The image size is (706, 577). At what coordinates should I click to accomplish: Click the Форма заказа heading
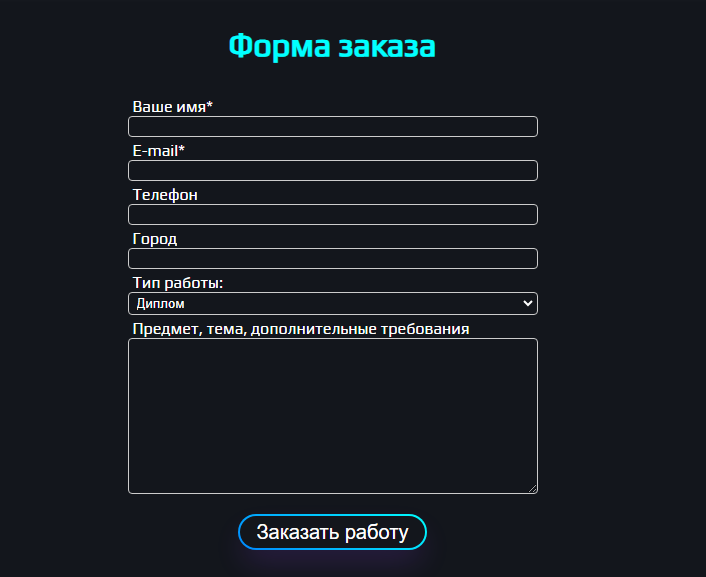tap(332, 47)
